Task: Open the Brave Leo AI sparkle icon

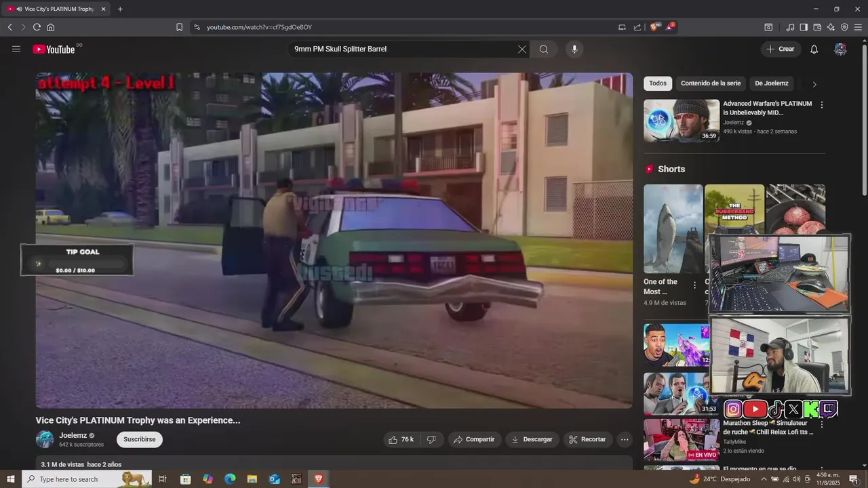Action: click(x=831, y=27)
